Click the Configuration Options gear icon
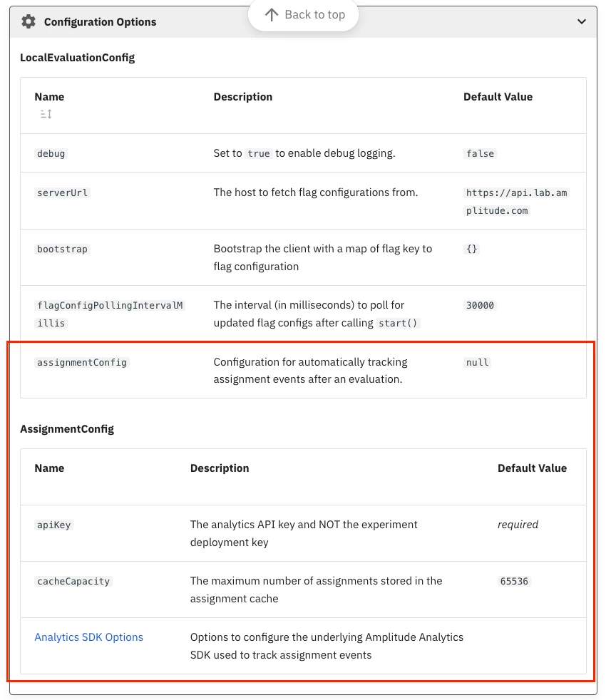 [x=29, y=21]
